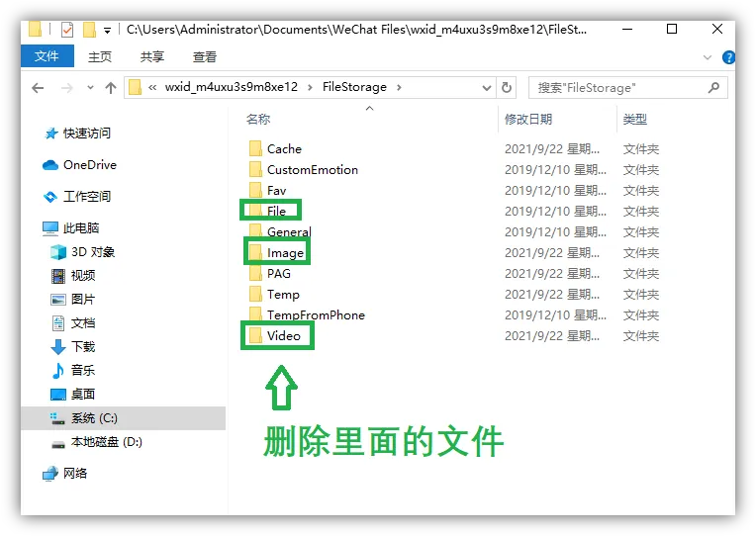This screenshot has width=756, height=536.
Task: Click the search magnifier icon
Action: [713, 87]
